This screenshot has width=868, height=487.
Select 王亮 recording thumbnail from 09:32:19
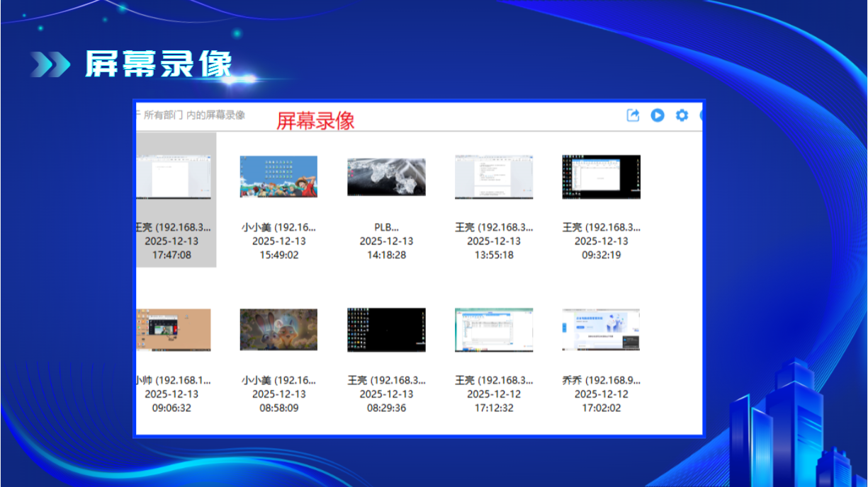pyautogui.click(x=601, y=176)
